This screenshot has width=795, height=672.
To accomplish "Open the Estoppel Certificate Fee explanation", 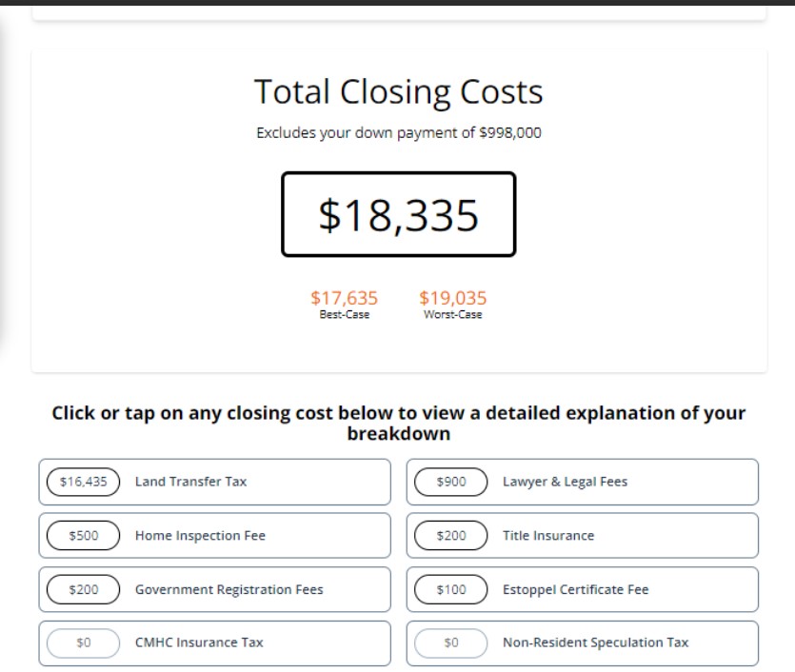I will tap(582, 590).
